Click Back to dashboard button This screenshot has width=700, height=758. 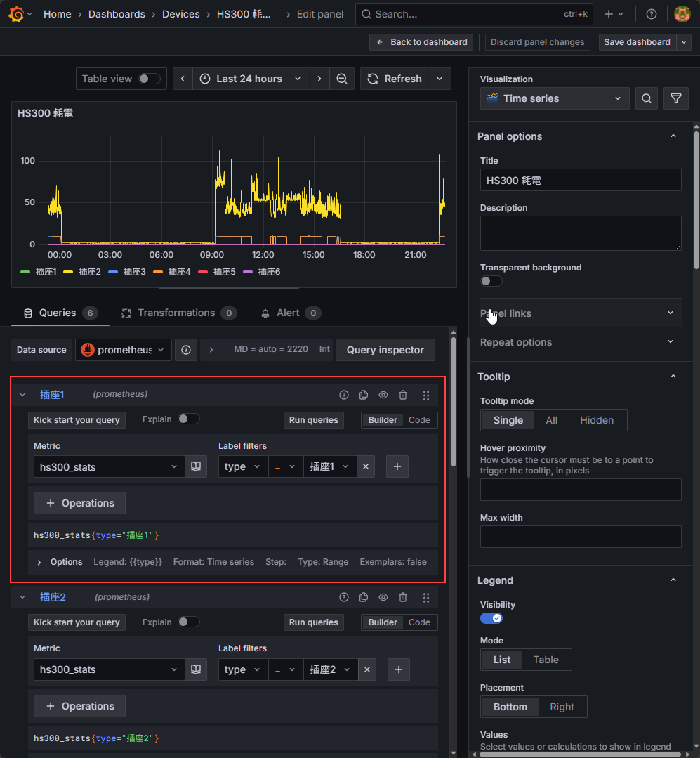[x=421, y=42]
